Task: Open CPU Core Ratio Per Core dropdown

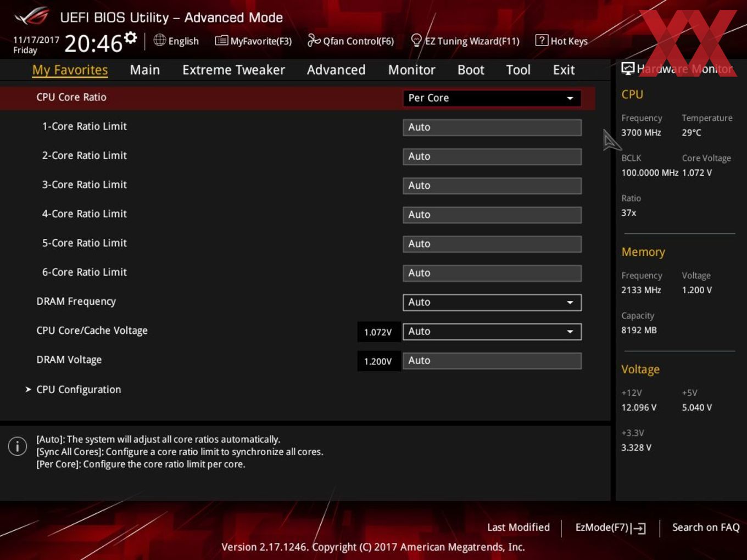Action: [x=492, y=98]
